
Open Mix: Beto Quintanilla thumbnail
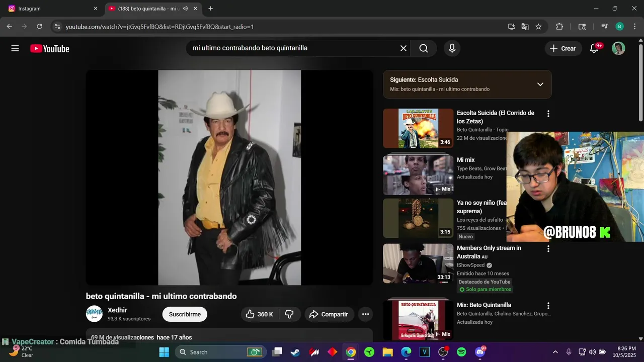(418, 320)
